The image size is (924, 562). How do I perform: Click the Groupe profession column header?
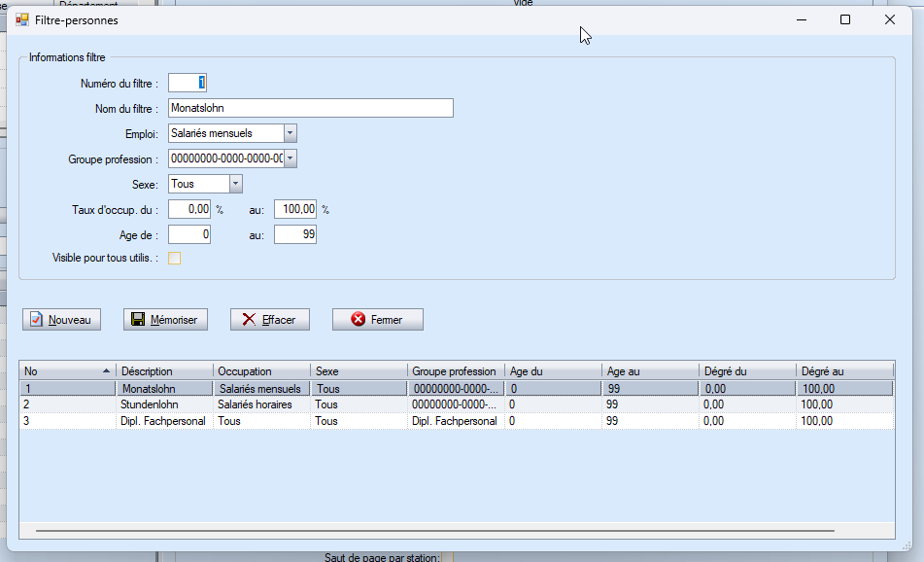455,371
